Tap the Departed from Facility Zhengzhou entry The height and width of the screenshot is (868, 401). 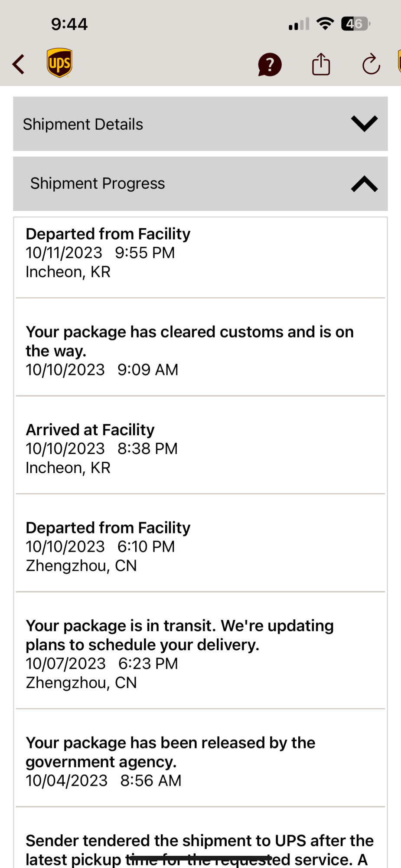click(x=199, y=546)
